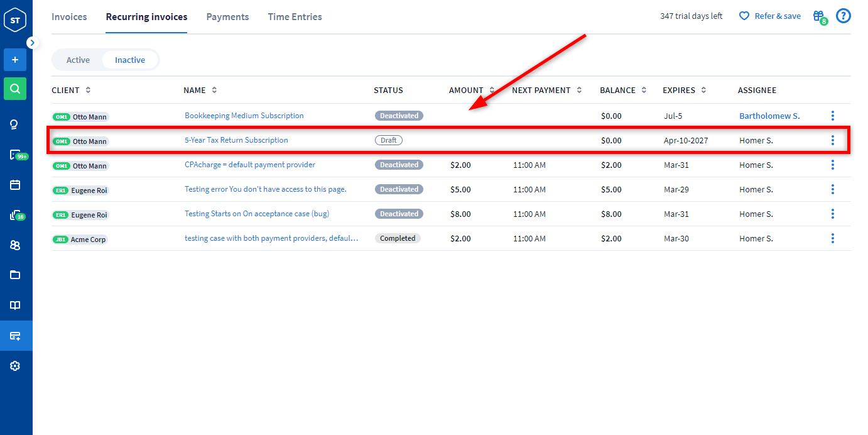Sort by NAME column
The image size is (868, 435).
200,90
